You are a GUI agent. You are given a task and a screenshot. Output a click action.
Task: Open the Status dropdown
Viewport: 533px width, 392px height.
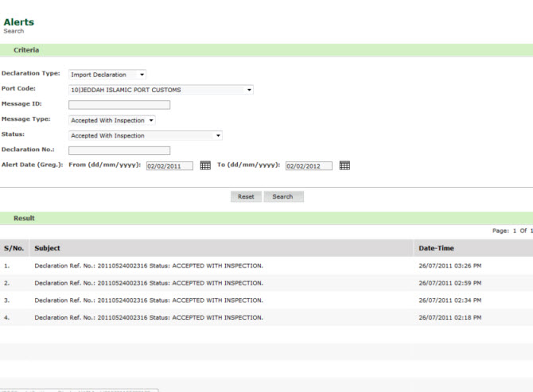146,136
